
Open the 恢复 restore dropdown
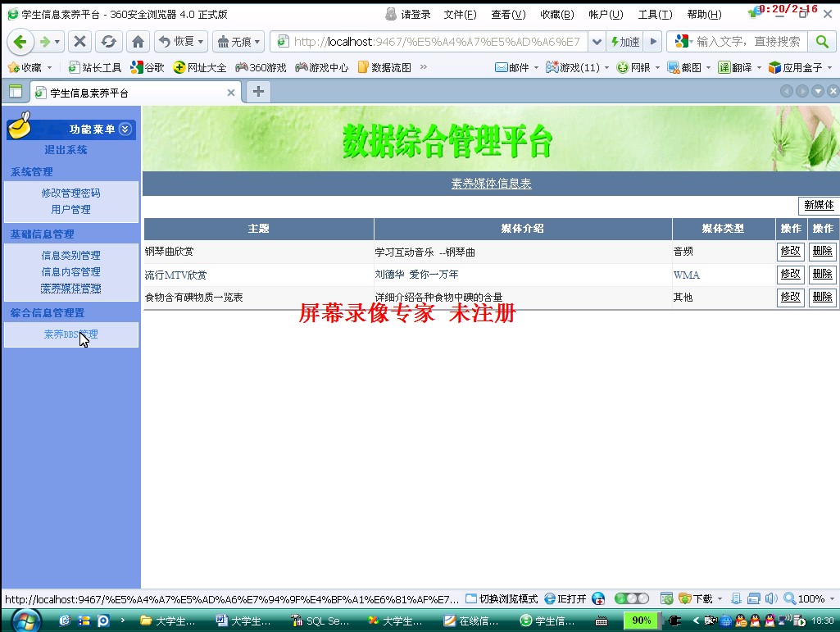click(181, 41)
